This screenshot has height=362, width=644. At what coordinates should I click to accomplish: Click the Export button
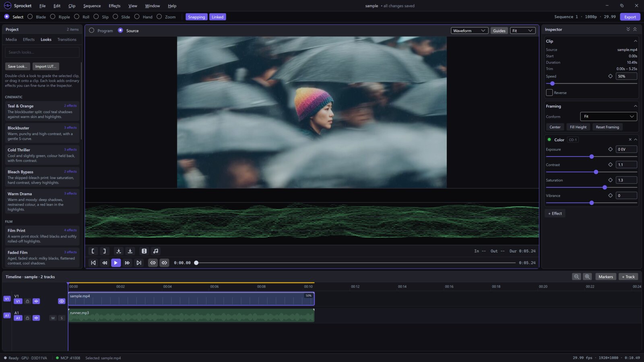pos(630,17)
